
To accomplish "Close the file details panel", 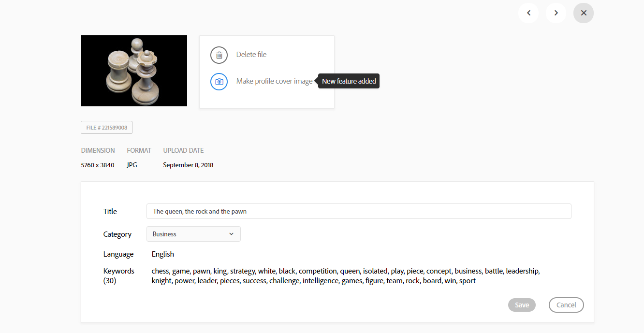I will coord(584,13).
